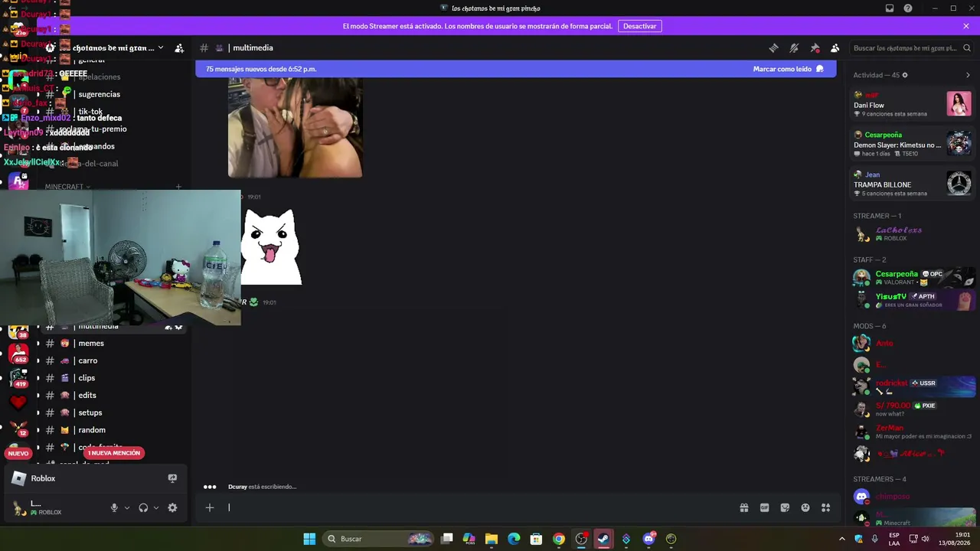Open the posted couple photo attachment

[x=295, y=127]
